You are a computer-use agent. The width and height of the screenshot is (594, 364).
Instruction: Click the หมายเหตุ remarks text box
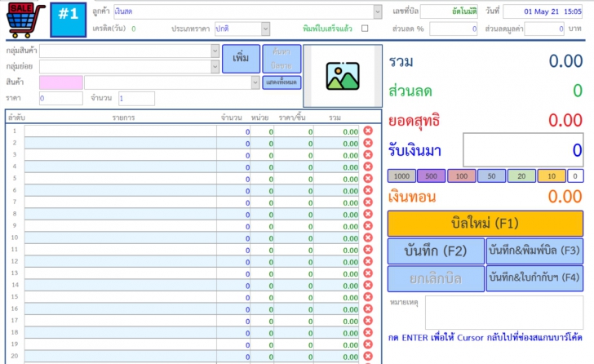coord(504,313)
